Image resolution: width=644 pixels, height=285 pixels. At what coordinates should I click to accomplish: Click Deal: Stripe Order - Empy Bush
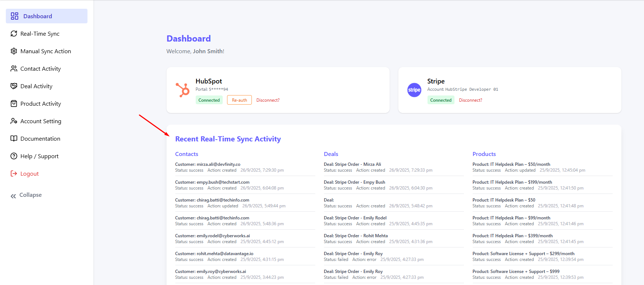point(354,182)
